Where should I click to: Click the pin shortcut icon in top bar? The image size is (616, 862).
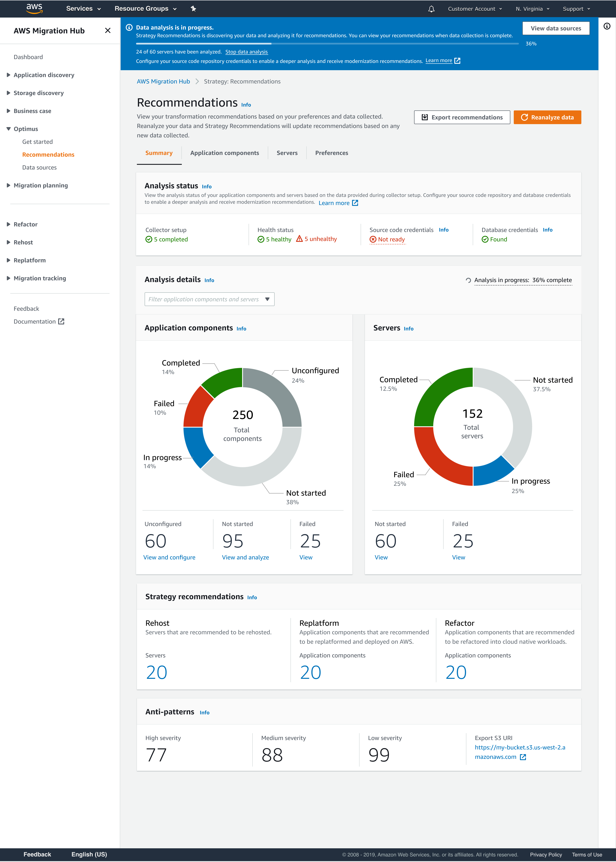tap(193, 9)
